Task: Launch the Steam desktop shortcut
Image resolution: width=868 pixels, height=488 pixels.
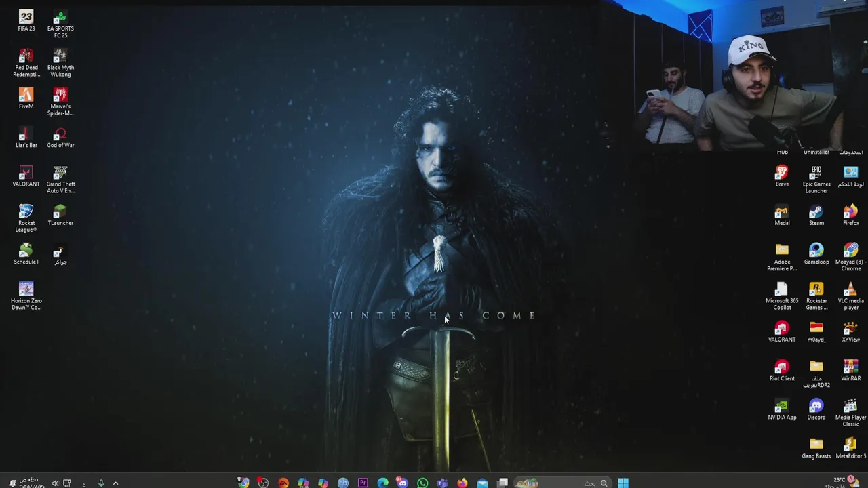Action: pos(816,215)
